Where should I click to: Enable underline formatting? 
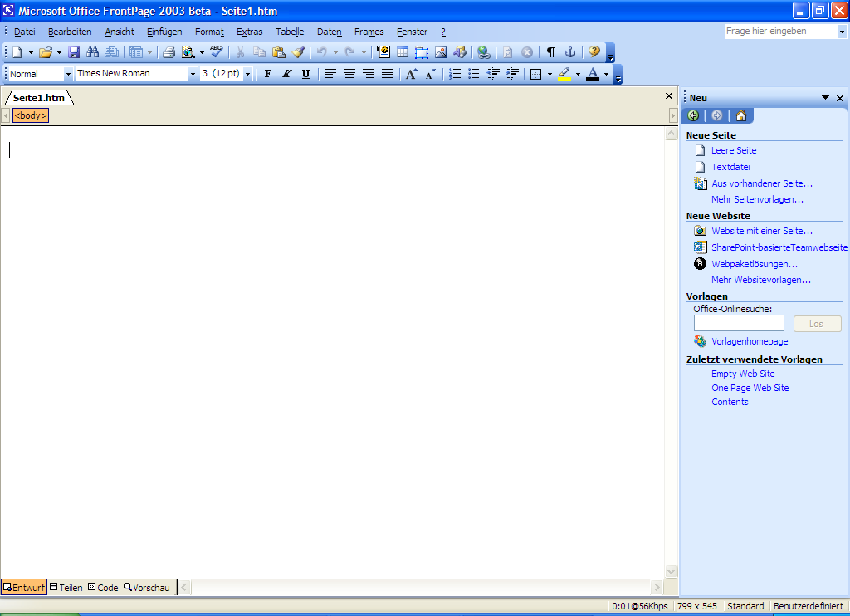pyautogui.click(x=305, y=74)
